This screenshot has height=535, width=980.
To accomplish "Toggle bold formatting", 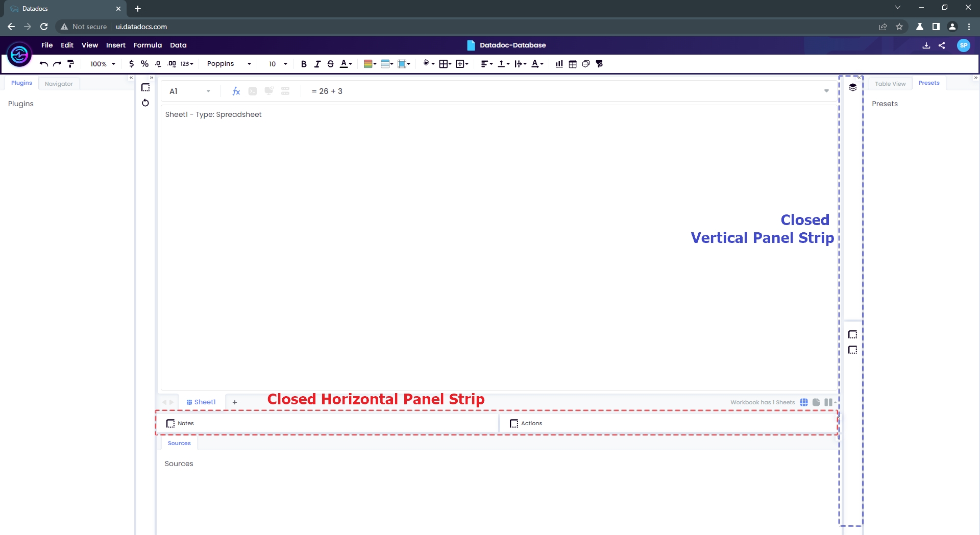I will [x=304, y=64].
